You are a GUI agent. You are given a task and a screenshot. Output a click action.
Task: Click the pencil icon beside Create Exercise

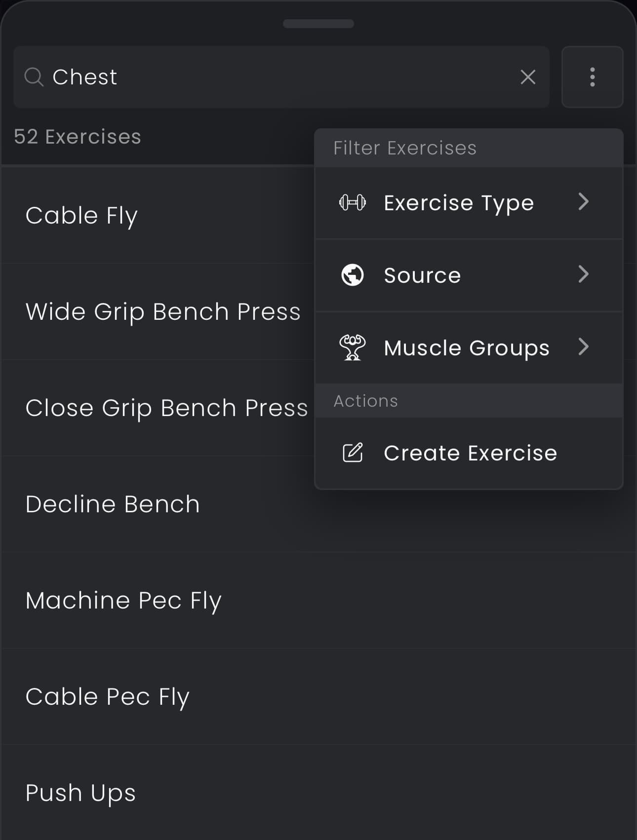point(354,452)
